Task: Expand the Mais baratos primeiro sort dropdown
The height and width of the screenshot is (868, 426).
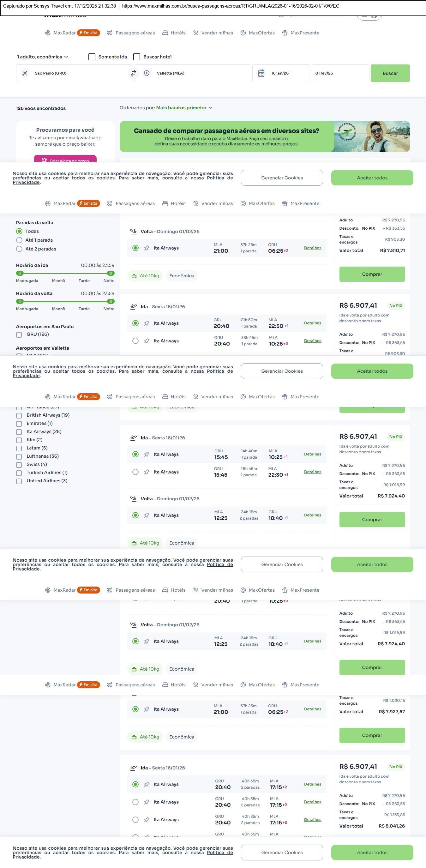Action: click(x=184, y=108)
